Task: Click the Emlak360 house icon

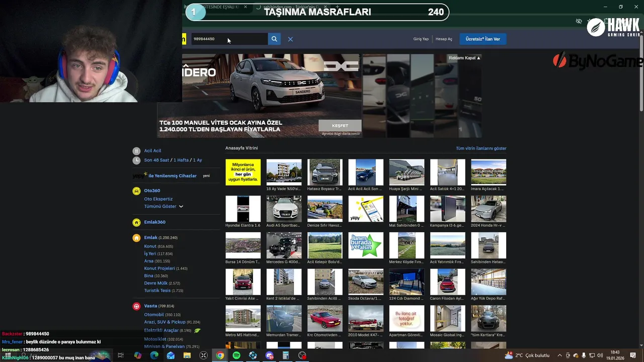Action: click(136, 222)
